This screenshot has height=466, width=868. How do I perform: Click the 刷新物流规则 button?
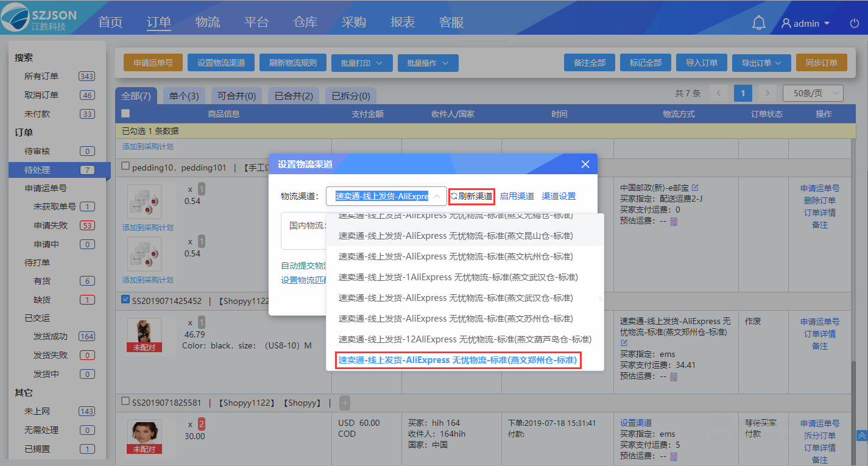click(293, 63)
